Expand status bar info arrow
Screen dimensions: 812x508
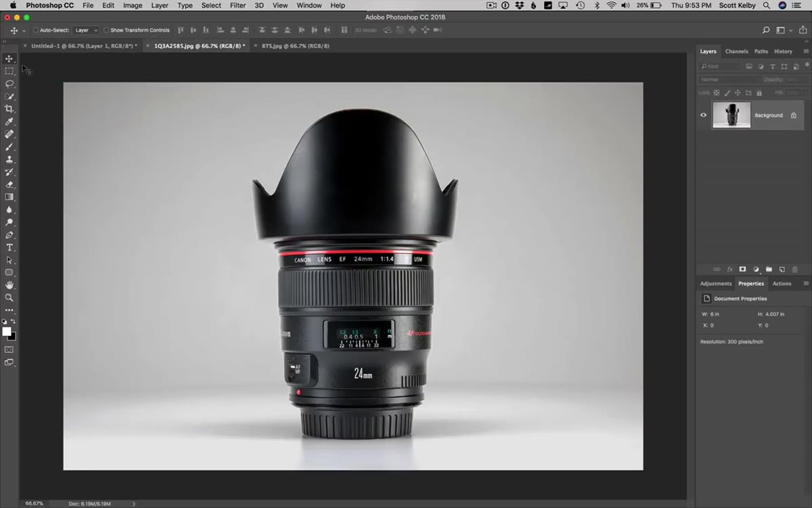133,504
